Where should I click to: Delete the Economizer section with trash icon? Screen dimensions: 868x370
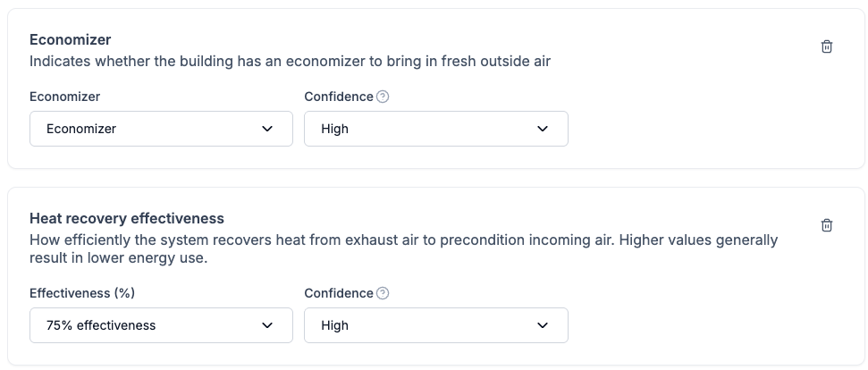827,47
